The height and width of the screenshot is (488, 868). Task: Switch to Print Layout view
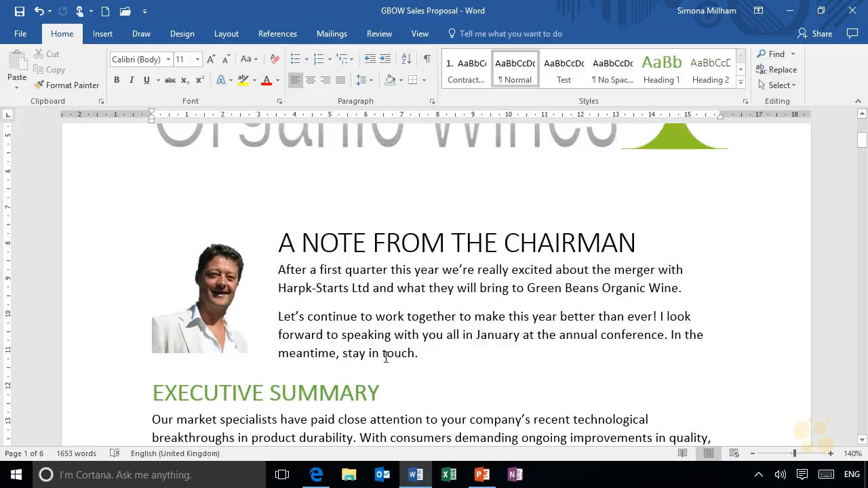click(x=708, y=453)
